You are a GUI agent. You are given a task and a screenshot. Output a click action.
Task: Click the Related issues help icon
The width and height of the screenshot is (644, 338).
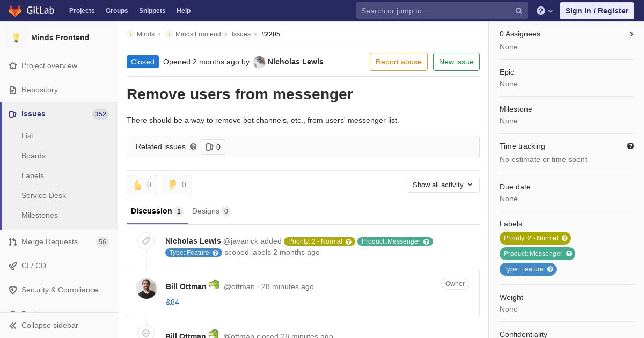point(193,146)
